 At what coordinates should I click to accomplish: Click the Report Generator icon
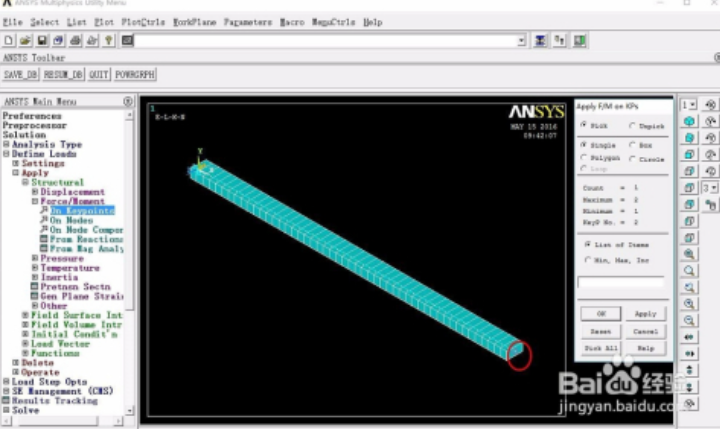[92, 40]
